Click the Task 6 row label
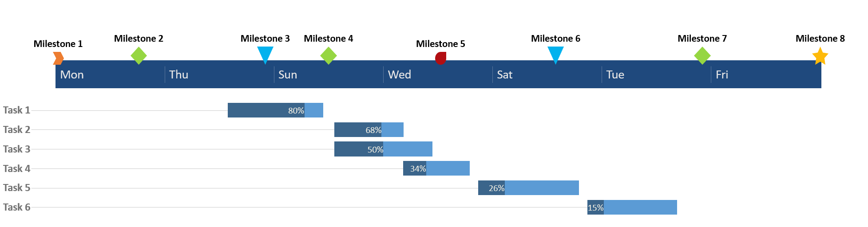Image resolution: width=868 pixels, height=227 pixels. (17, 207)
